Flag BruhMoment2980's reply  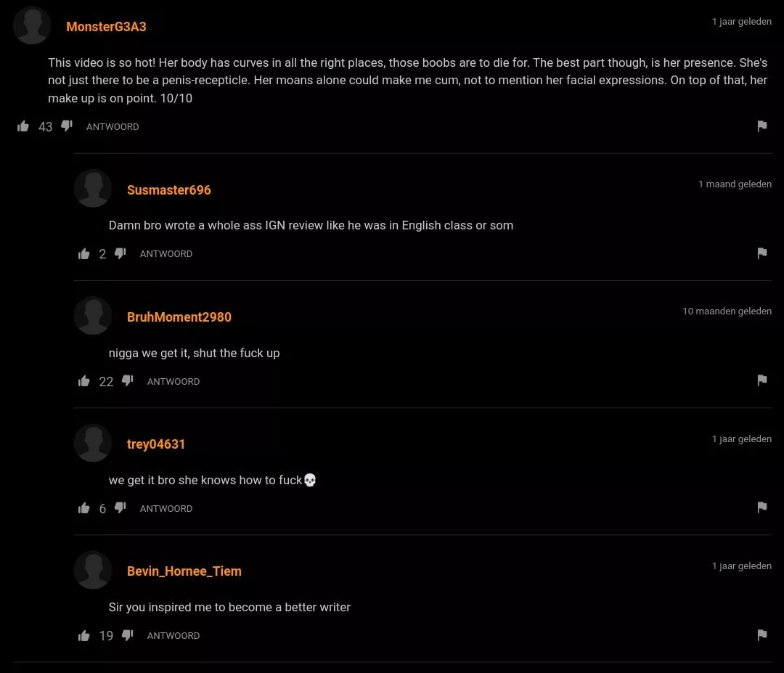[761, 380]
